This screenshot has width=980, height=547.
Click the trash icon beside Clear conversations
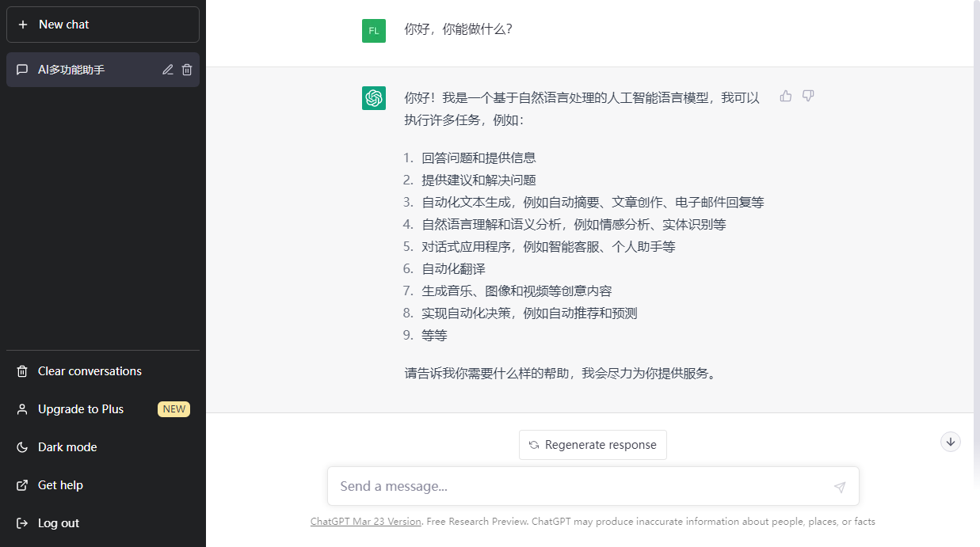pos(22,371)
